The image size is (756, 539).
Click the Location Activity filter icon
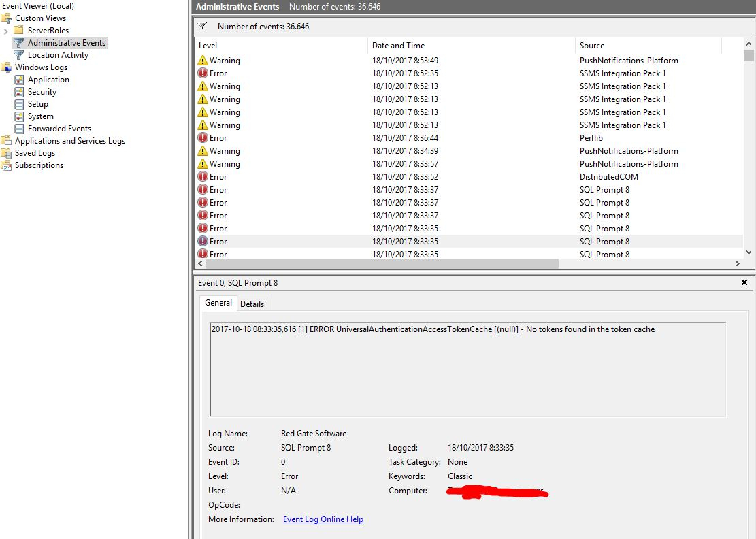coord(19,55)
